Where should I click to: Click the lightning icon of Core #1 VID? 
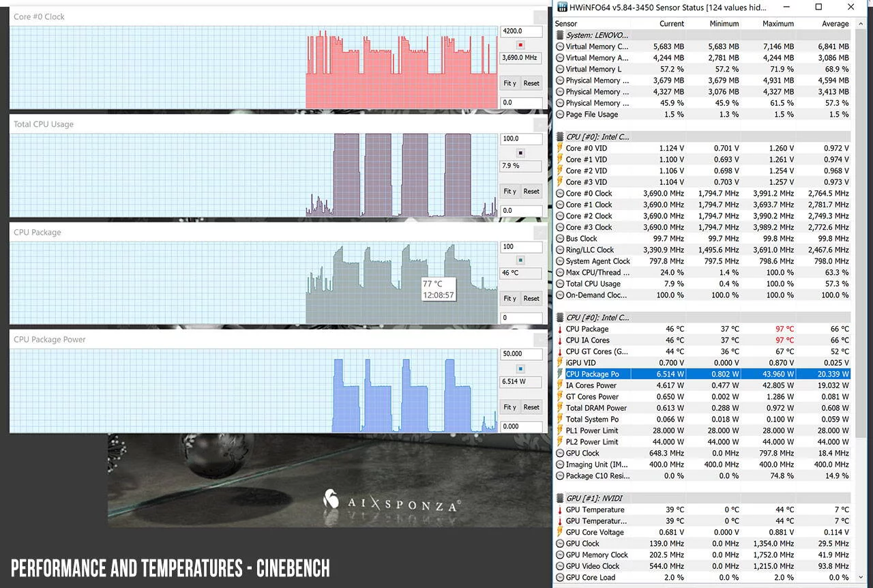point(560,160)
